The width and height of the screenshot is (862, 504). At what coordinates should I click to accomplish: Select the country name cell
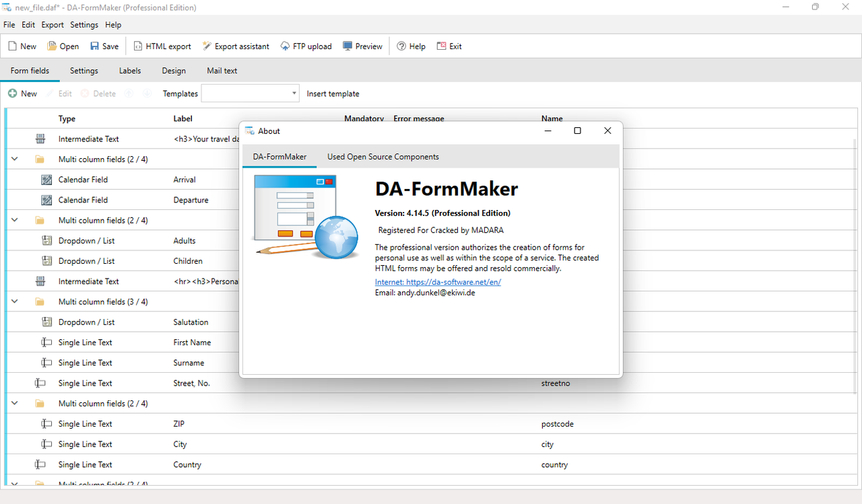(554, 464)
